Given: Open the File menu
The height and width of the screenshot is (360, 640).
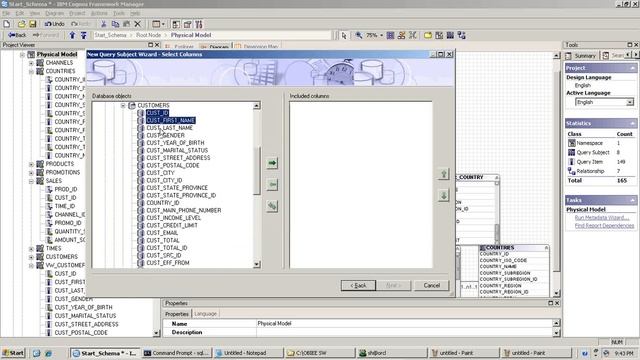Looking at the screenshot, I should pyautogui.click(x=6, y=13).
